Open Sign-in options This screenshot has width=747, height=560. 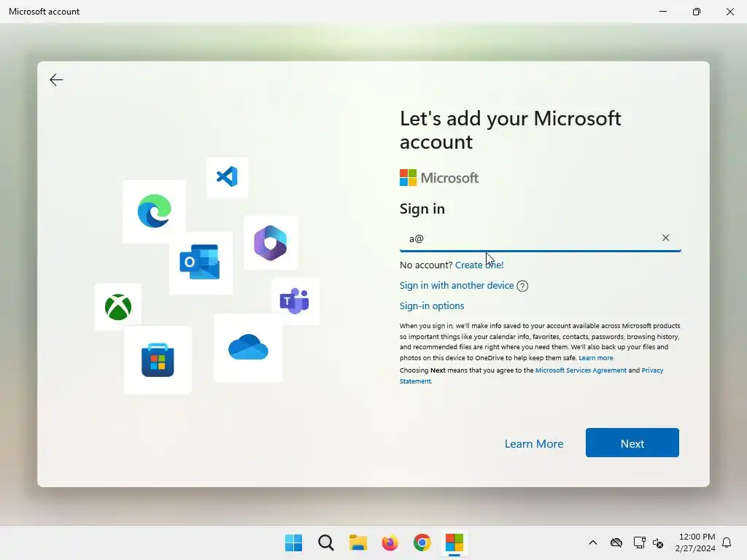432,306
